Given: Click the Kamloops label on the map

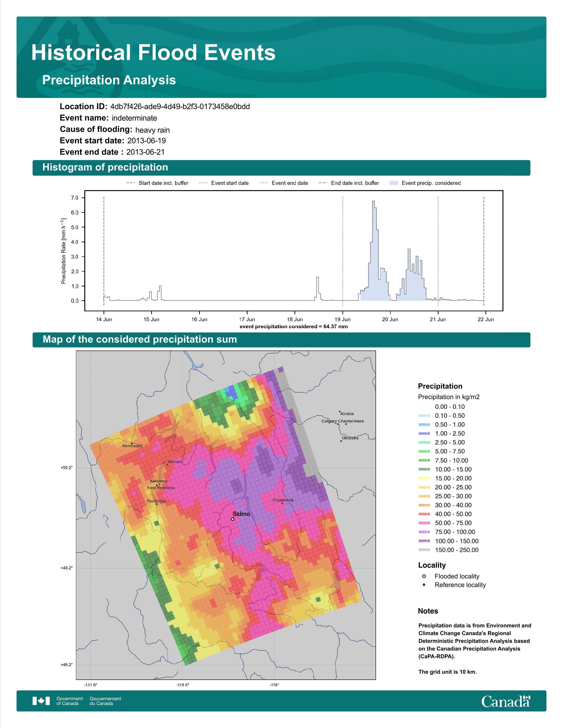Looking at the screenshot, I should [132, 446].
